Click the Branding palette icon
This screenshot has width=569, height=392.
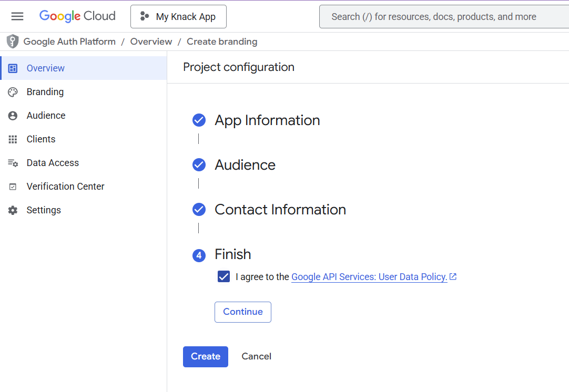click(13, 92)
